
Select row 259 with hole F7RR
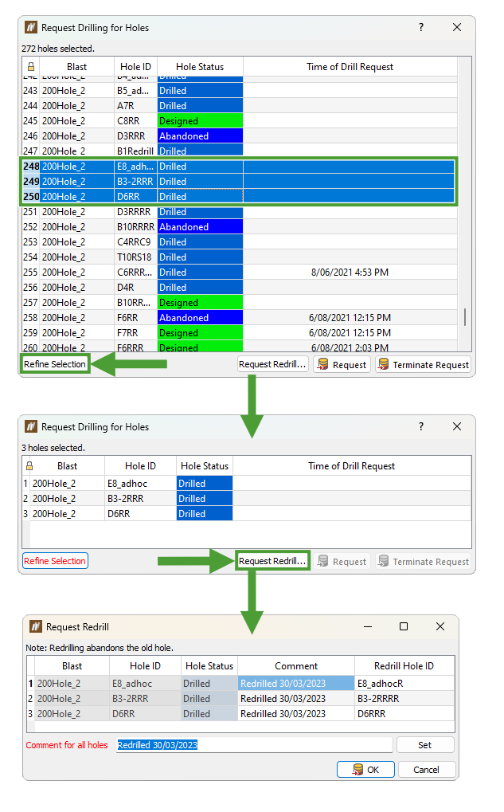(239, 332)
